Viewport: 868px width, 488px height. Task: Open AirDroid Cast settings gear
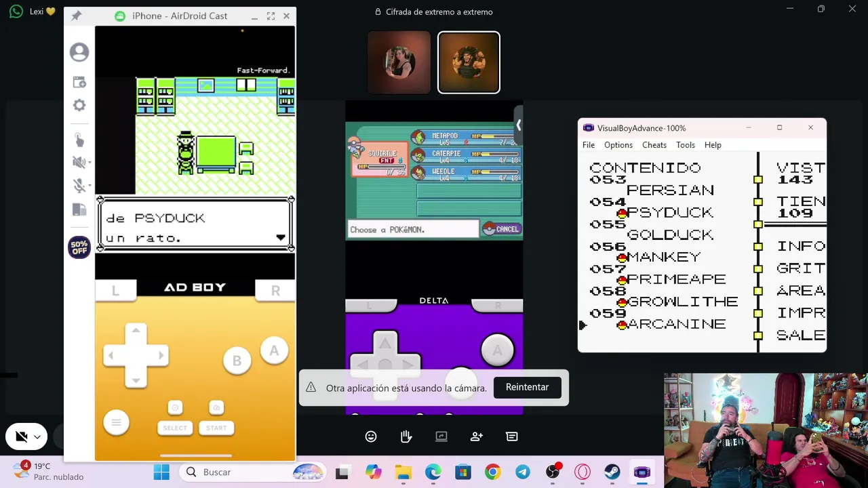click(79, 105)
